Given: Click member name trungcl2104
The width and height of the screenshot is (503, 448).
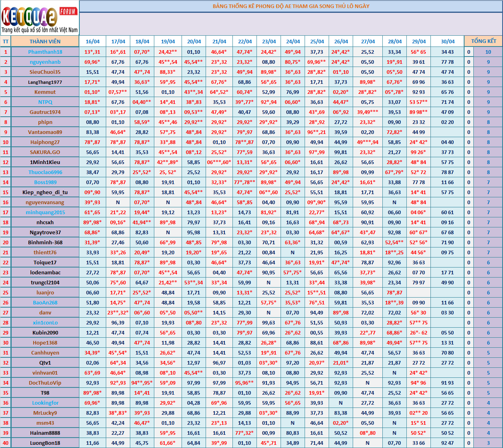Looking at the screenshot, I should tap(45, 282).
